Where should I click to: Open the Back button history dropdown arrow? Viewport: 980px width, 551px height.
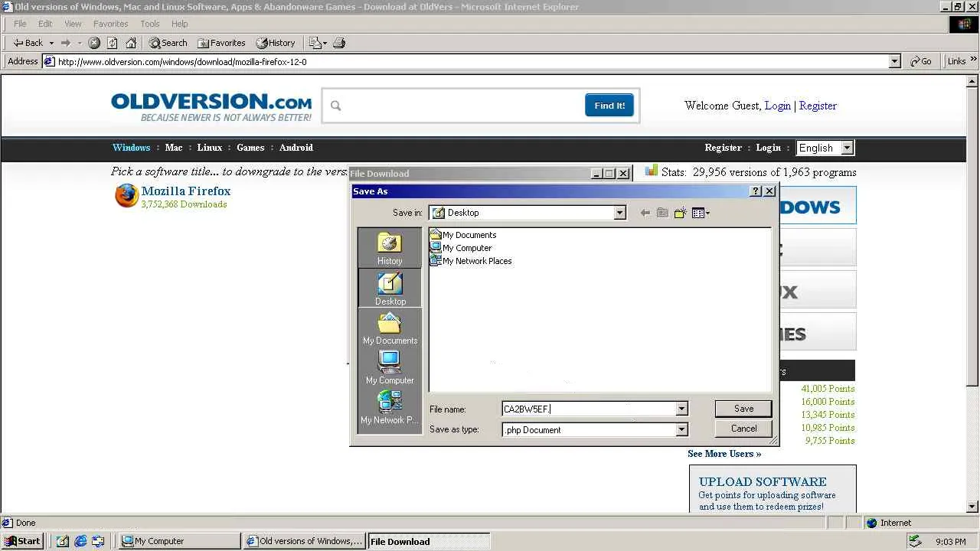coord(51,43)
